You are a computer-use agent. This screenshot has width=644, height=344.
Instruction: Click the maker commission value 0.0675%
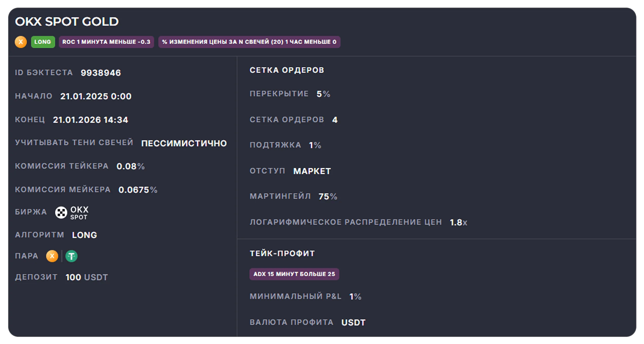[138, 190]
